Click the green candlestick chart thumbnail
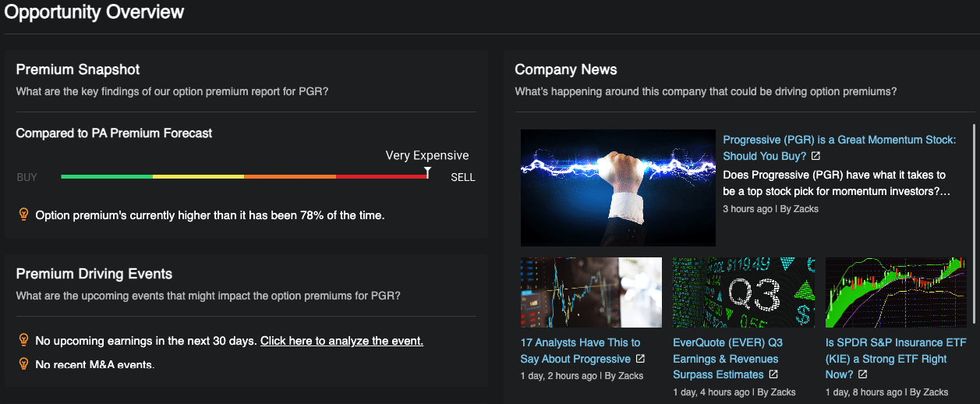The image size is (980, 404). tap(895, 292)
